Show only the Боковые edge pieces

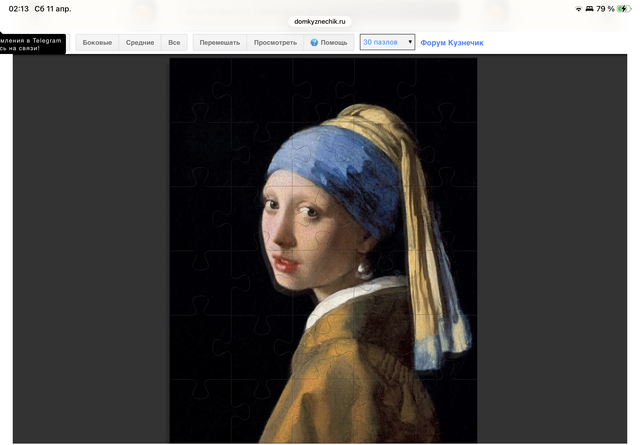(x=97, y=43)
